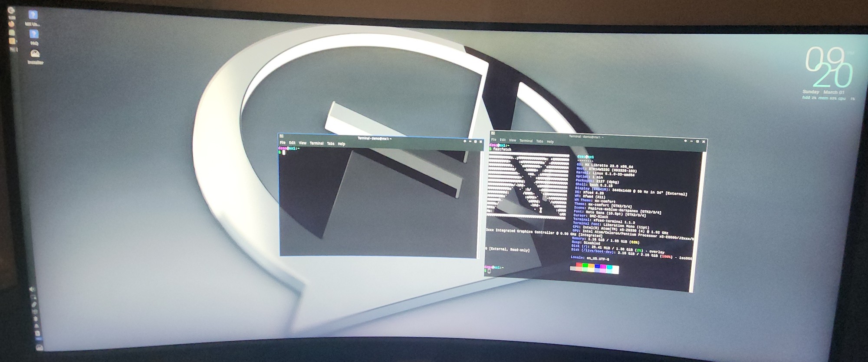The height and width of the screenshot is (362, 868).
Task: Click the right terminal's window menu icon
Action: click(493, 133)
